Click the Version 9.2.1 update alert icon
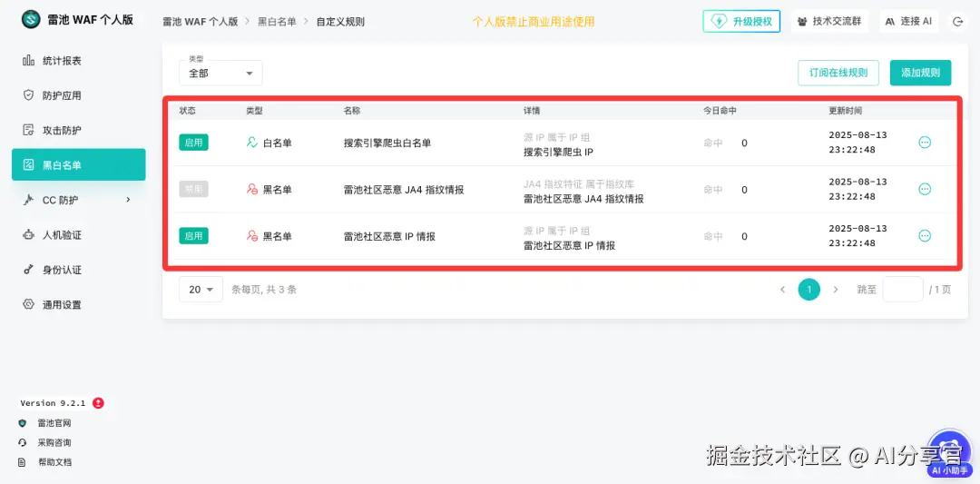The width and height of the screenshot is (980, 484). click(x=98, y=403)
